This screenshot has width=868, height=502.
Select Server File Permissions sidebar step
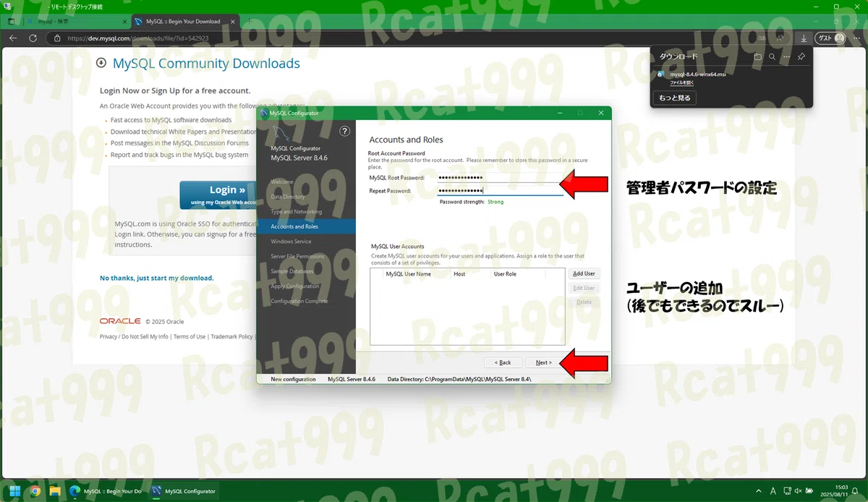[298, 256]
